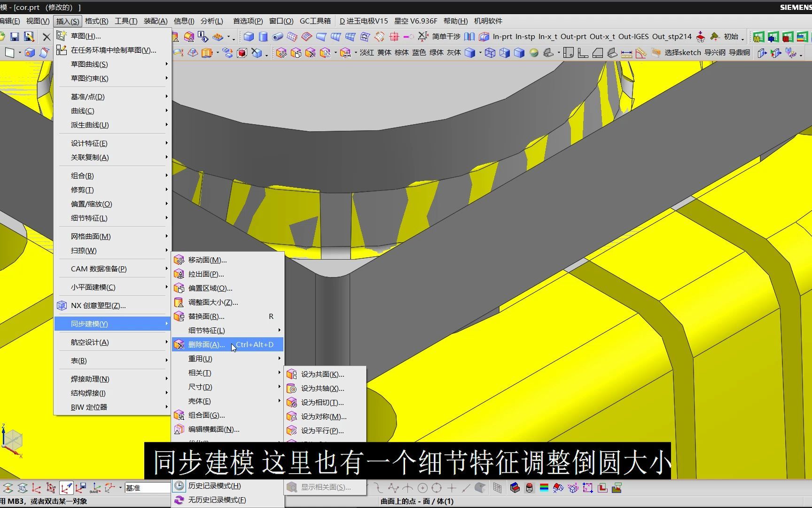Toggle the circle snap point option
The width and height of the screenshot is (812, 508).
click(437, 488)
